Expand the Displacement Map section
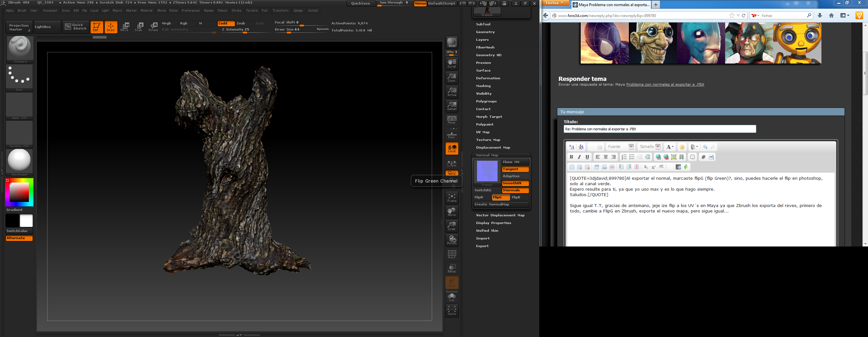This screenshot has width=868, height=337. (493, 148)
